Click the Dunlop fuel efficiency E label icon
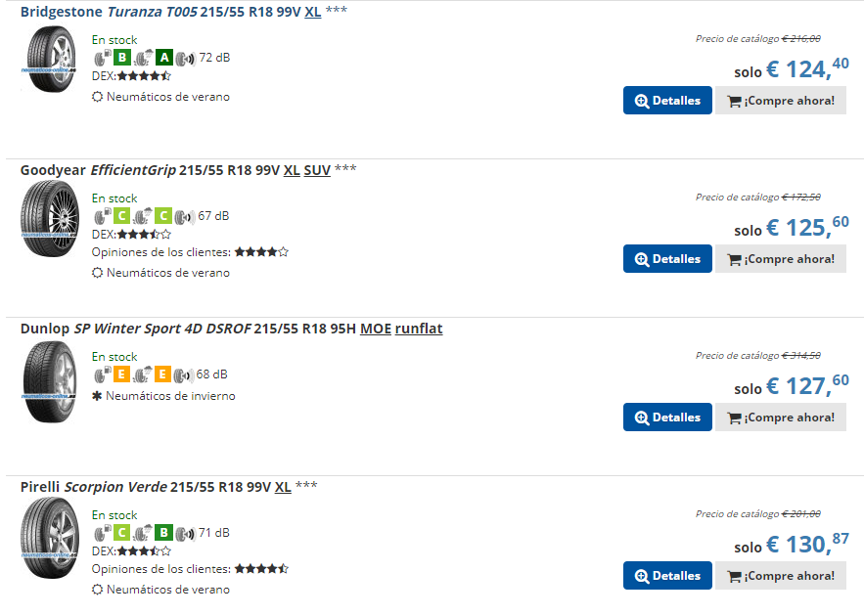This screenshot has width=864, height=616. 121,374
